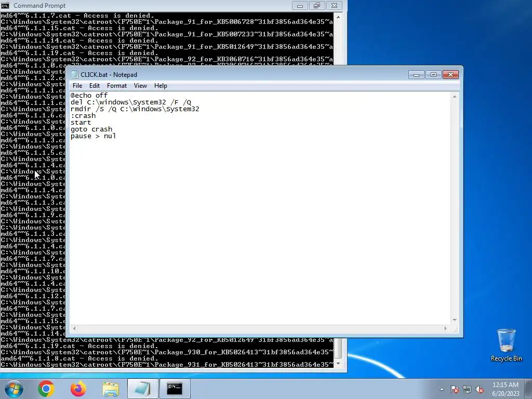Click the Package_930_for_KB5026413 line in Command Prompt
The width and height of the screenshot is (532, 399).
coord(167,352)
